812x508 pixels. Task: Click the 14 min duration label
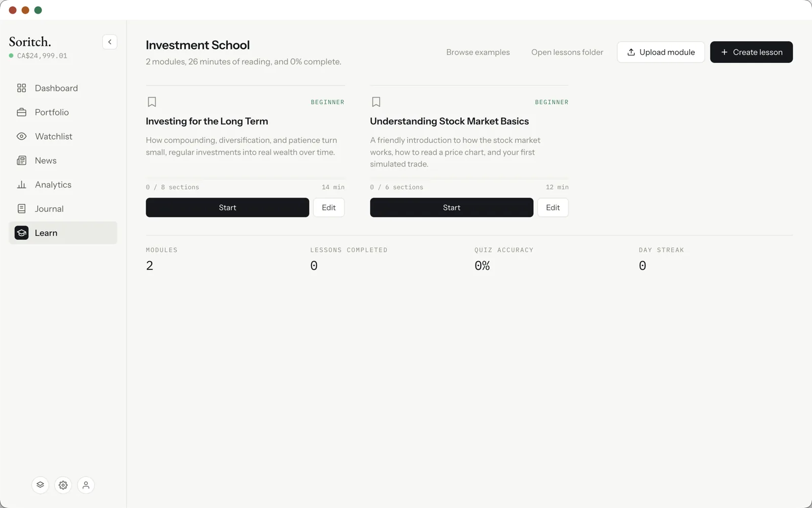click(x=333, y=187)
